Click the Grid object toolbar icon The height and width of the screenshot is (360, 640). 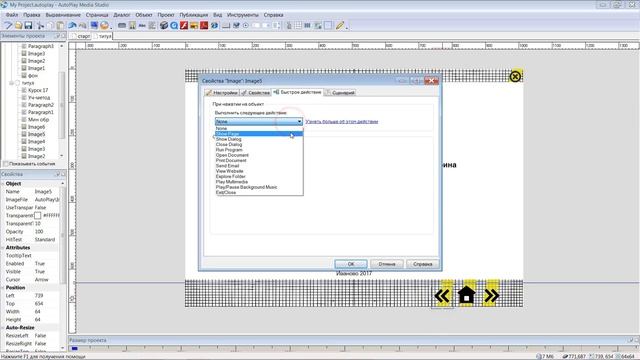[298, 26]
